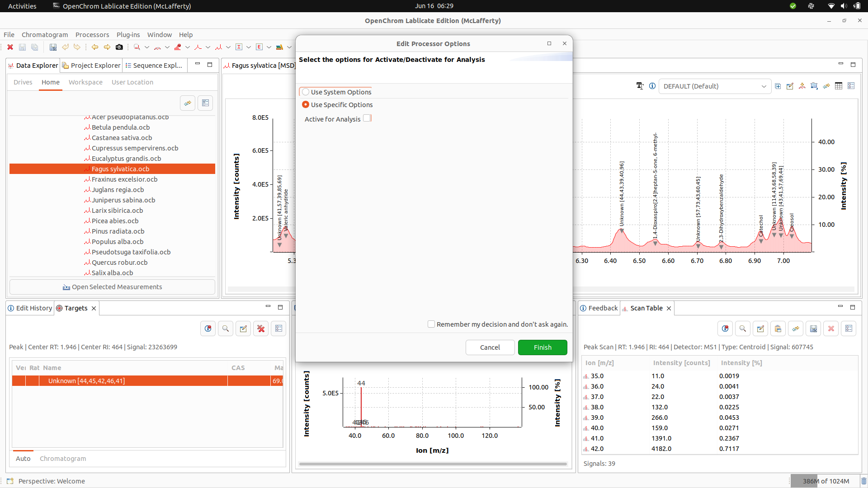
Task: Expand dropdown arrow next to identifier I icon
Action: pos(249,47)
